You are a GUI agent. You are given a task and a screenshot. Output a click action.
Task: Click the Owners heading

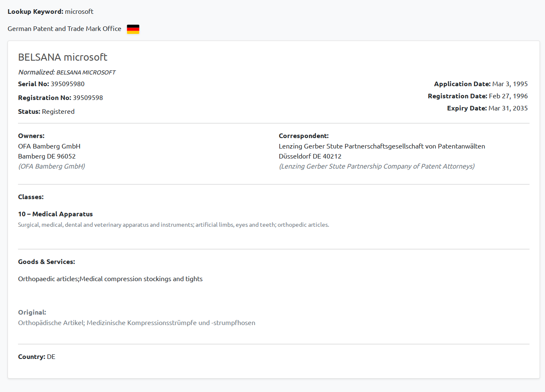(x=31, y=136)
